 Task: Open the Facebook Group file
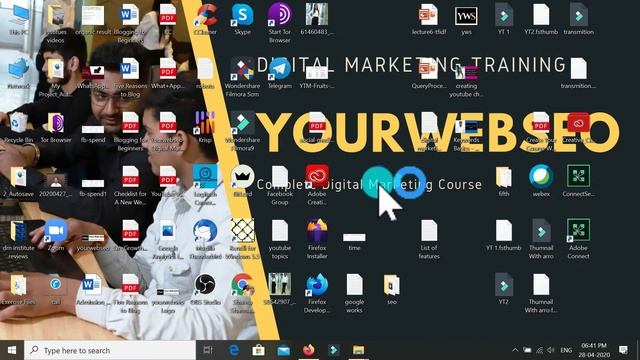(280, 184)
